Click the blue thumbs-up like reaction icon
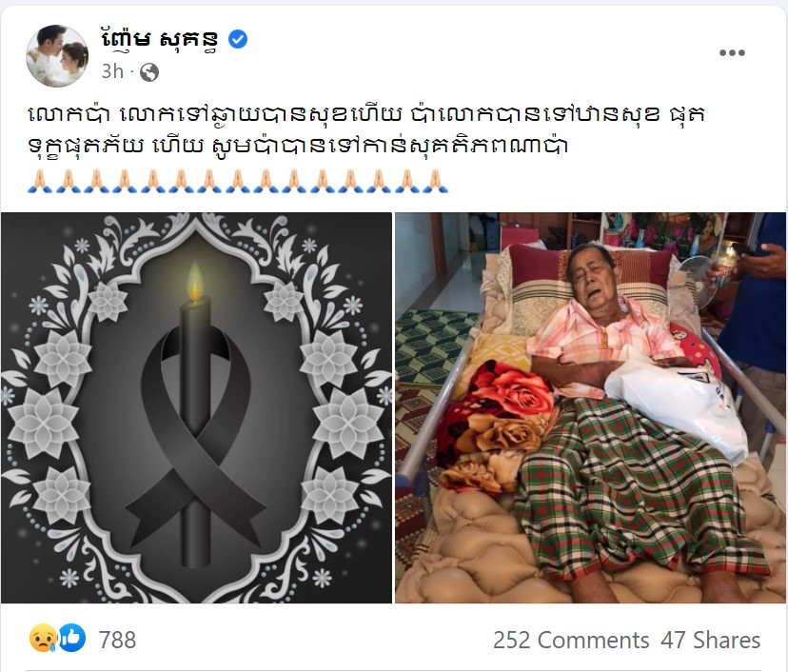The image size is (788, 672). tap(72, 639)
